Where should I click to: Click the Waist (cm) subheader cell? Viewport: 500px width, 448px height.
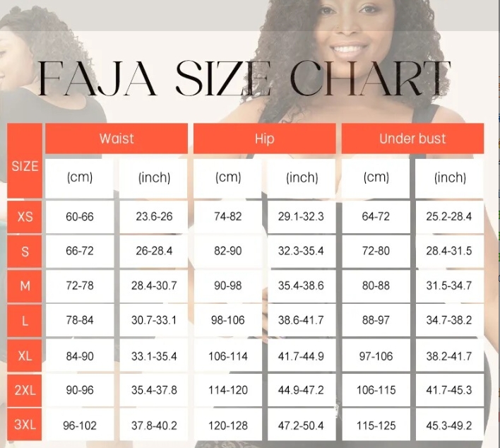(x=80, y=177)
